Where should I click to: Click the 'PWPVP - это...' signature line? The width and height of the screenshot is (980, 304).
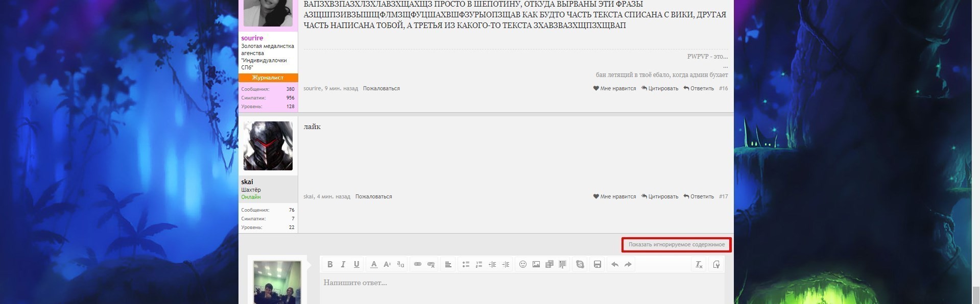click(x=707, y=57)
